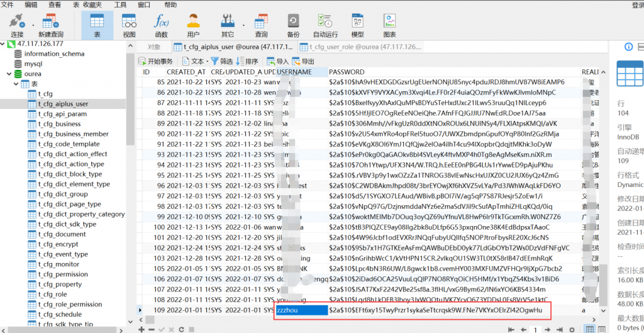This screenshot has height=333, width=644.
Task: Open grid settings gear icon
Action: pos(572,329)
